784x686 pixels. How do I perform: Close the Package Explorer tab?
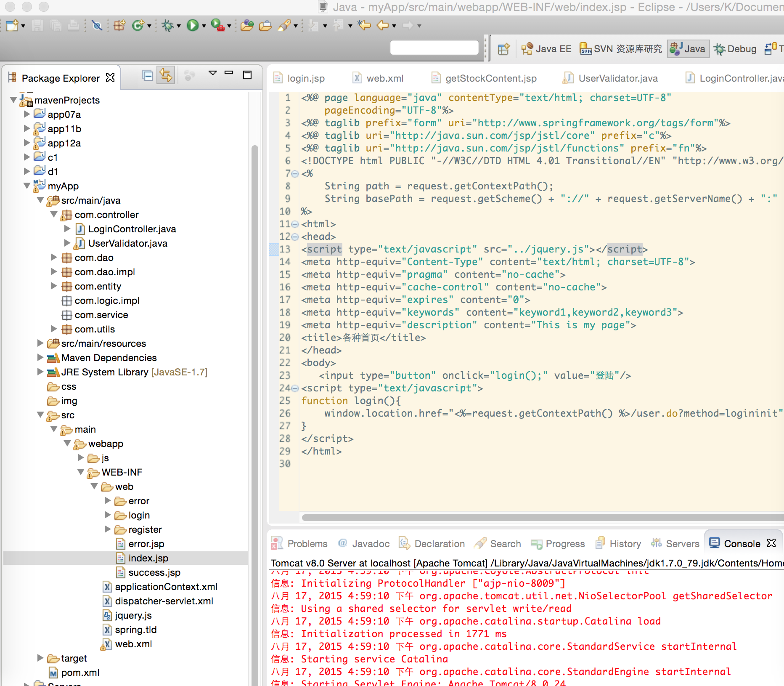coord(110,77)
